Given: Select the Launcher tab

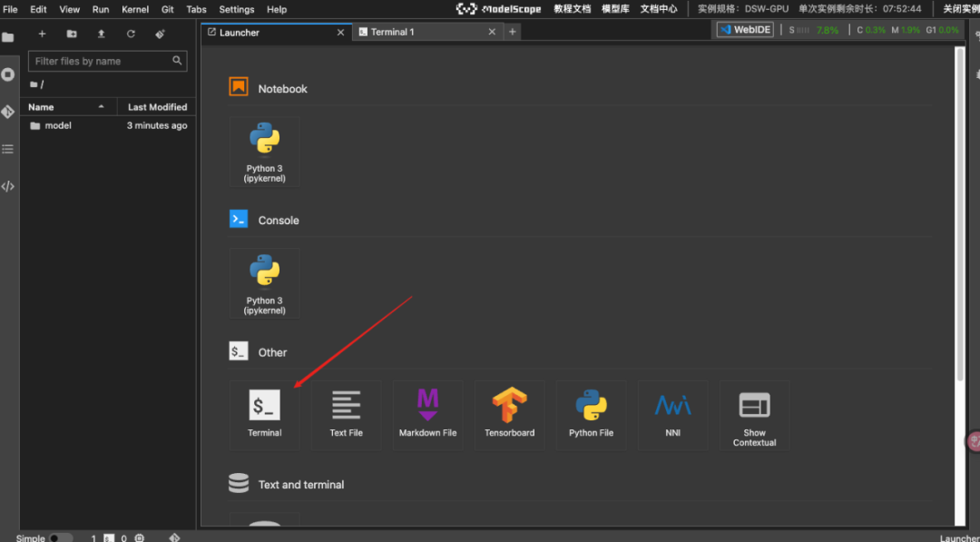Looking at the screenshot, I should pos(276,32).
